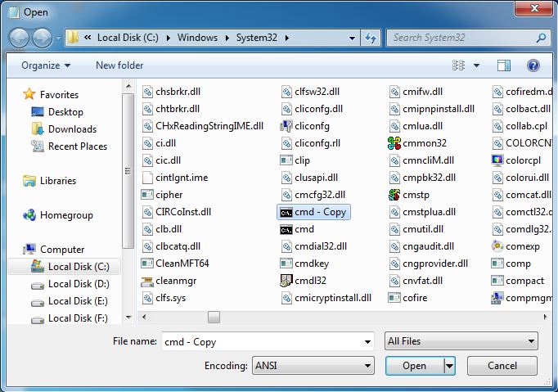This screenshot has height=392, width=558.
Task: Click the Homegroup icon in sidebar
Action: pos(29,215)
